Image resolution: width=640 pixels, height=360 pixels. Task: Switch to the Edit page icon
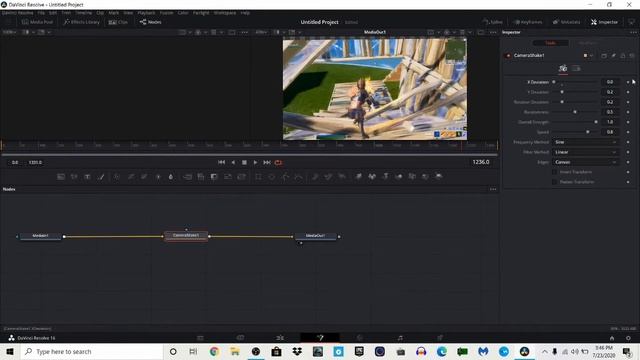pos(280,338)
